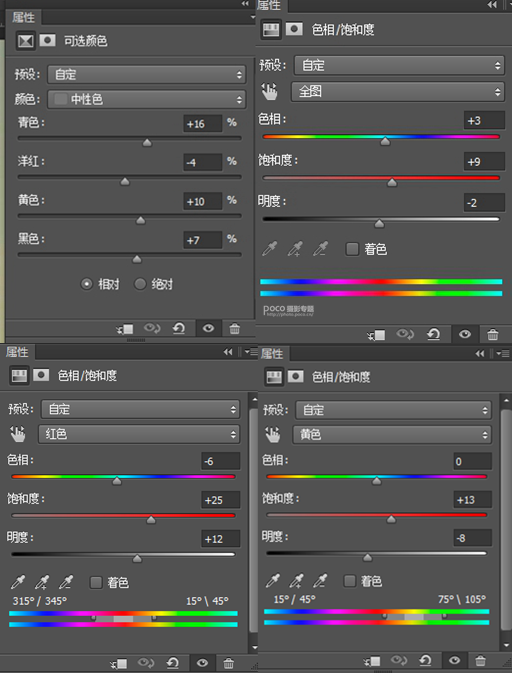Clip Selective Color adjustment to layer
The height and width of the screenshot is (673, 512).
pos(125,329)
